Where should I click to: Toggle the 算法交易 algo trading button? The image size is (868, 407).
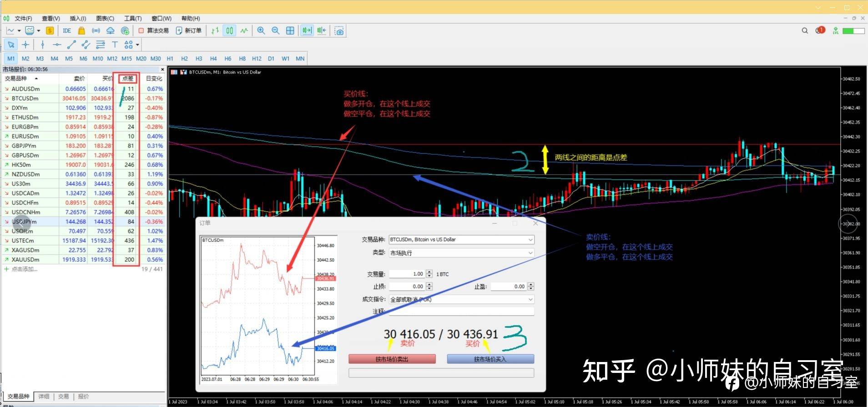(x=153, y=30)
